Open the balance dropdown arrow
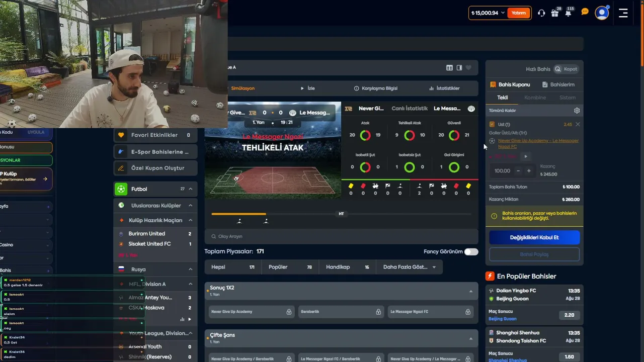 (503, 13)
